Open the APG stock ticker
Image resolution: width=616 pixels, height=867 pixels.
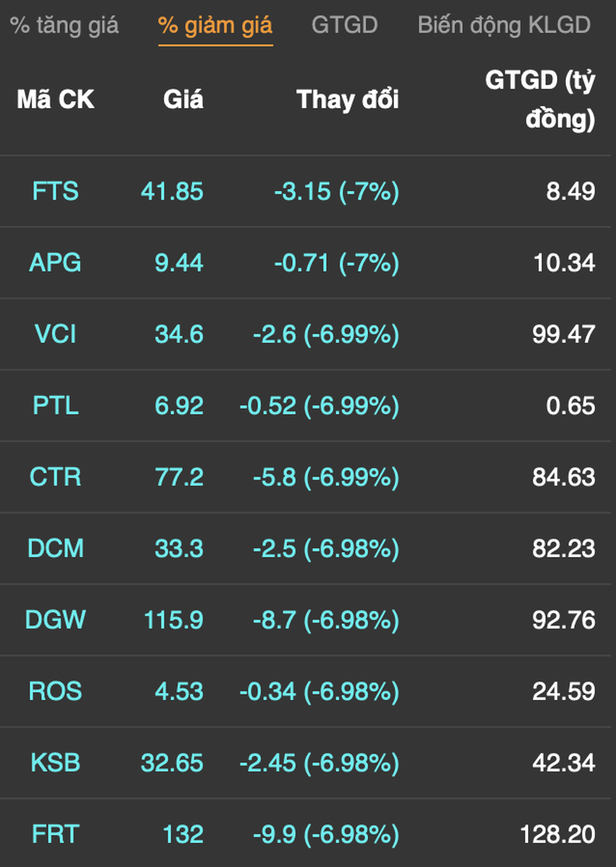(x=55, y=263)
